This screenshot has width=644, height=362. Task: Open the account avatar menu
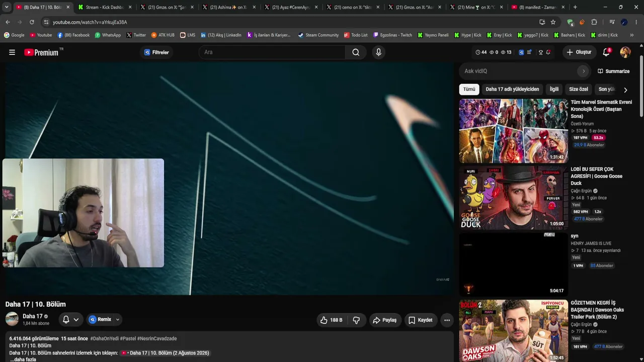tap(625, 52)
